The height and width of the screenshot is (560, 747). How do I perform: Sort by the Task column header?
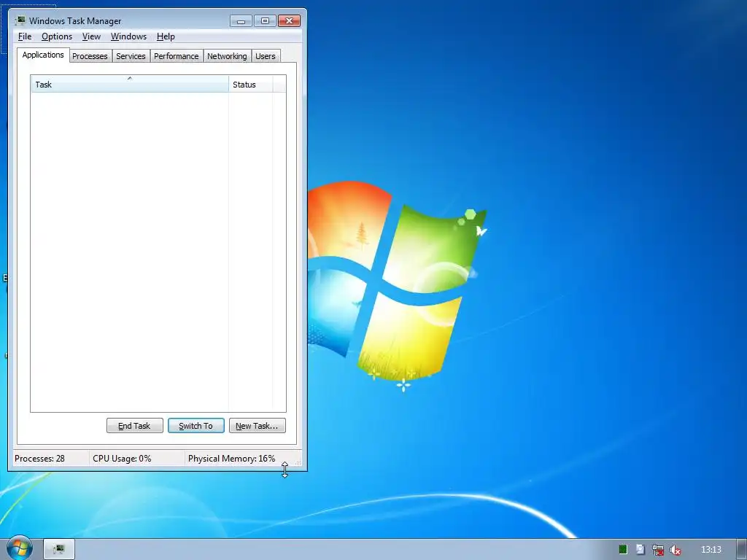(x=130, y=85)
